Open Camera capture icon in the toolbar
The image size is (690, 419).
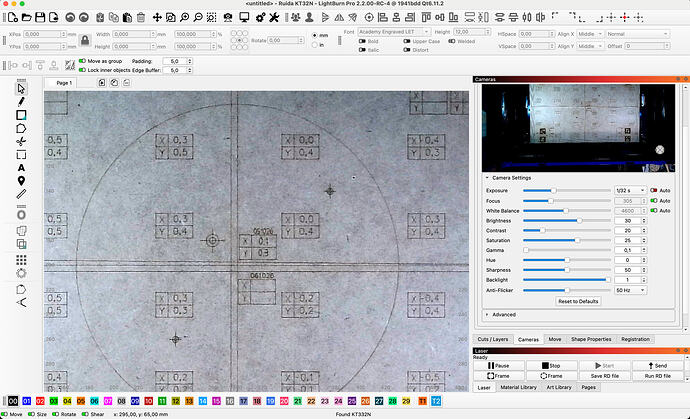(x=228, y=18)
